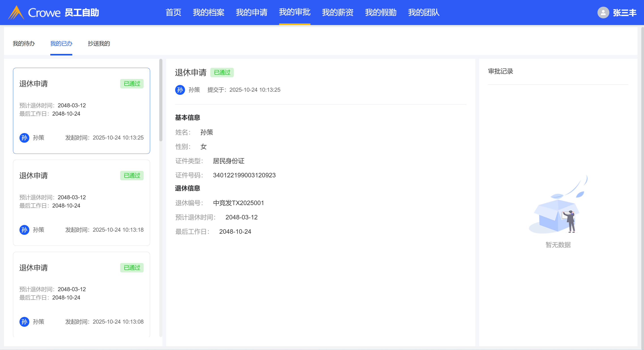Open 我的申请 navigation item
The height and width of the screenshot is (350, 644).
(251, 13)
